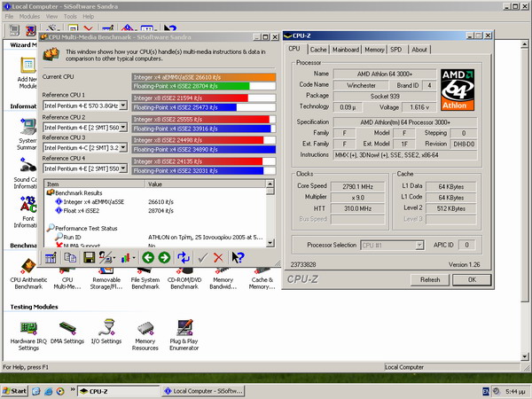
Task: Copy benchmark results to clipboard
Action: pos(70,258)
